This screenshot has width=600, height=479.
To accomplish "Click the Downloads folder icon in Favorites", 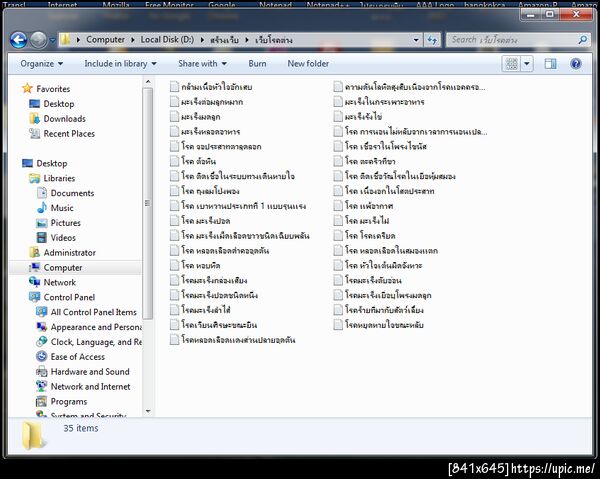I will [x=34, y=119].
